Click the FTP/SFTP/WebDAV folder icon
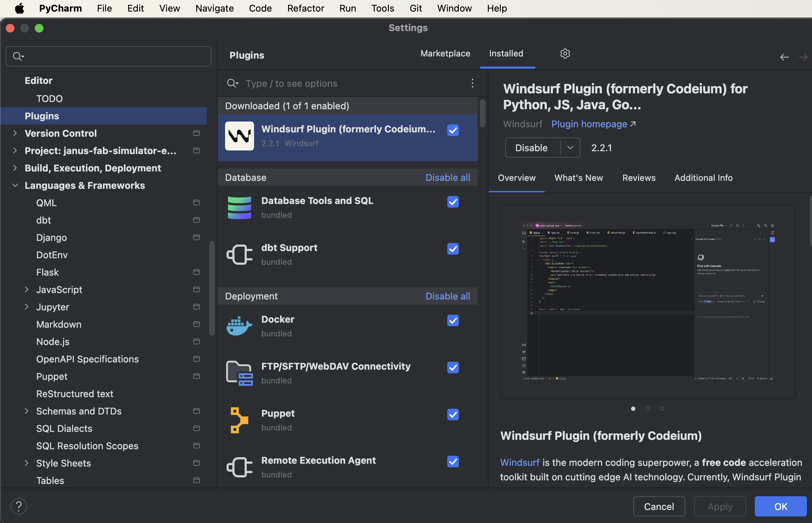The height and width of the screenshot is (523, 812). pos(239,373)
